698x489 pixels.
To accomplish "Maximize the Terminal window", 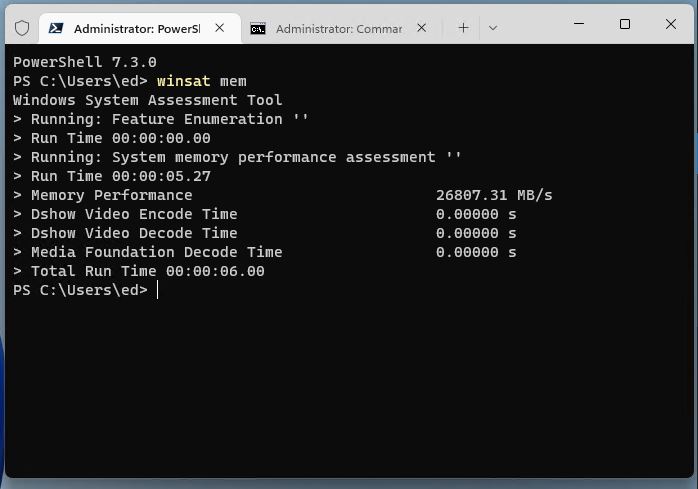I will click(625, 24).
